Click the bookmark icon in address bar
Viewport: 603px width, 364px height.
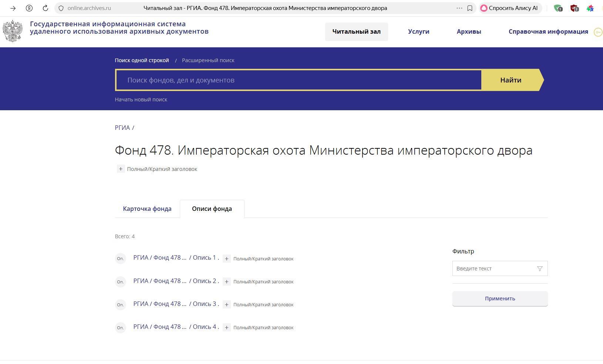(x=470, y=8)
